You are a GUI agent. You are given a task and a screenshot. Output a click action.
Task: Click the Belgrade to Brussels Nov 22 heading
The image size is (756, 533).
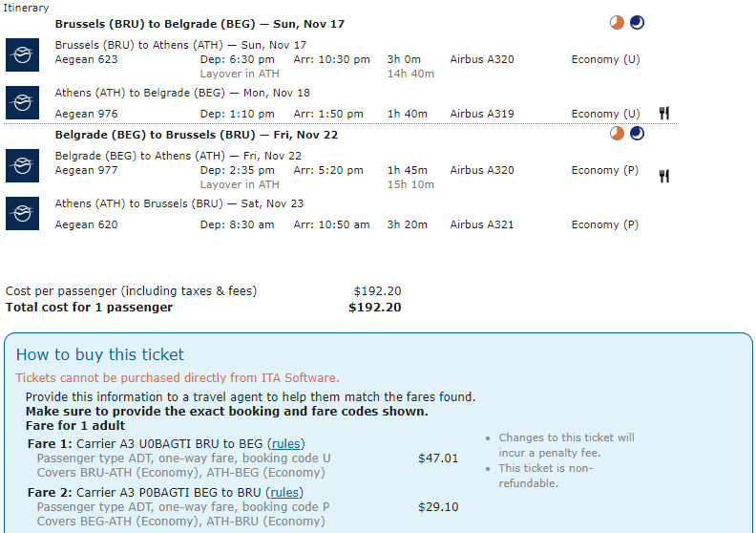coord(197,135)
